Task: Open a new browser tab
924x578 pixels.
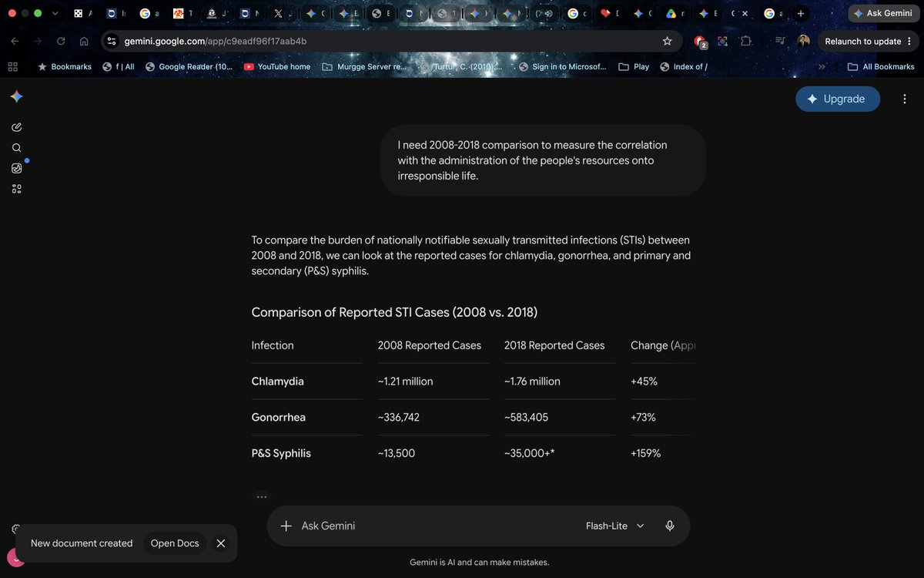Action: 801,13
